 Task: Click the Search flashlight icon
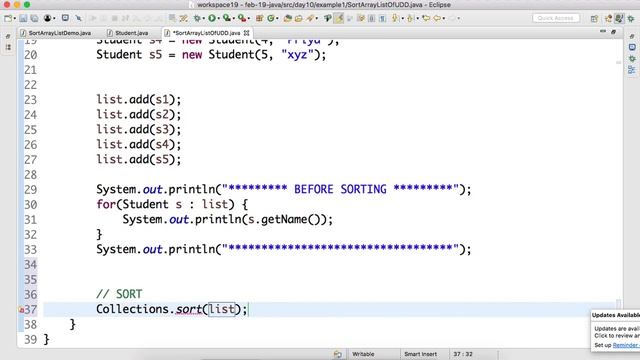pos(310,18)
